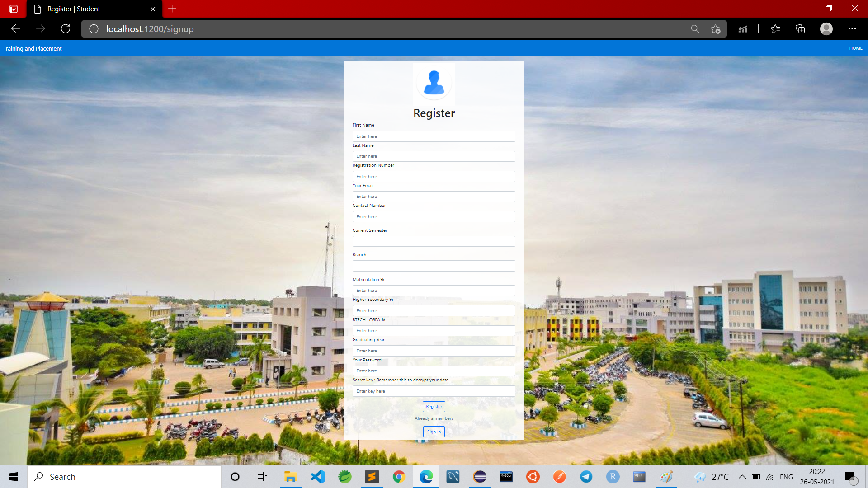
Task: Open browser profile avatar icon
Action: 826,29
